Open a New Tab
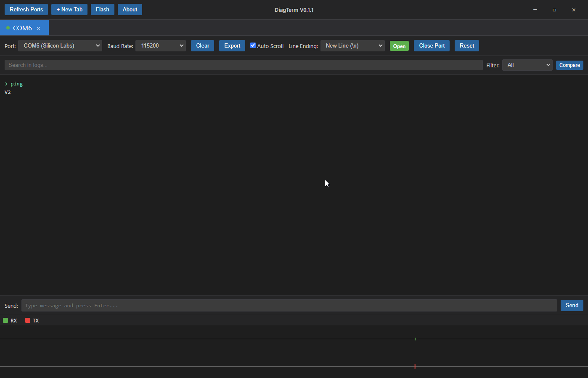 (x=69, y=9)
